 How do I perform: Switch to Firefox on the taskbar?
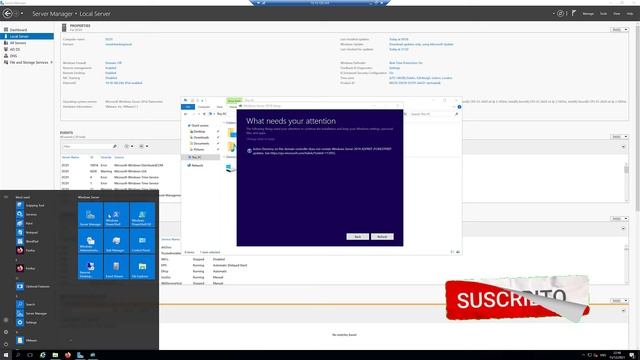(x=68, y=355)
